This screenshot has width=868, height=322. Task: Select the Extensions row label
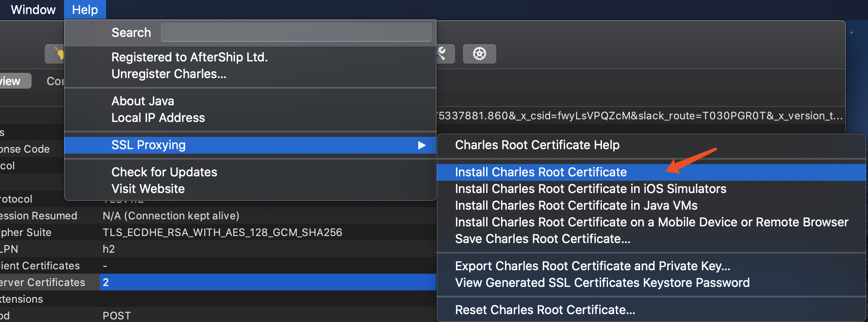click(x=21, y=299)
